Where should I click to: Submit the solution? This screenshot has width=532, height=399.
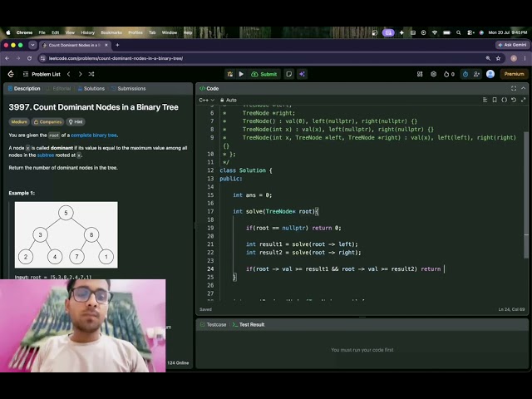click(264, 74)
